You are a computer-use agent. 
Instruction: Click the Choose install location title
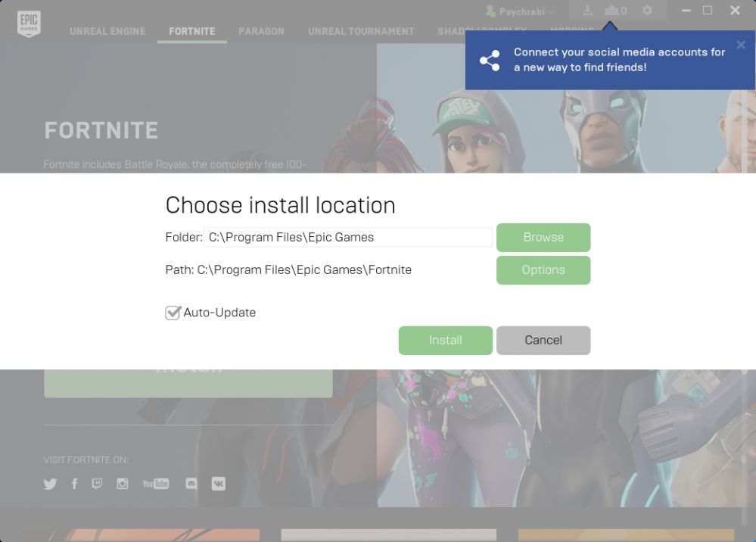point(280,205)
